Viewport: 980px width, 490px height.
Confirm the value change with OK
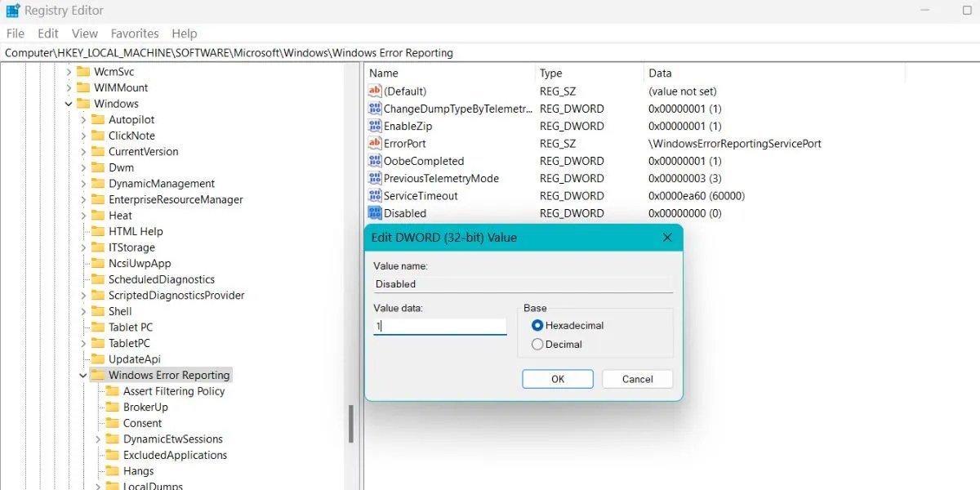click(558, 378)
